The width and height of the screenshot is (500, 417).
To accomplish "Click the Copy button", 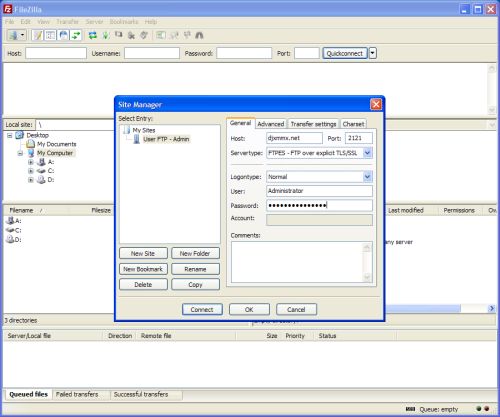I will point(195,284).
